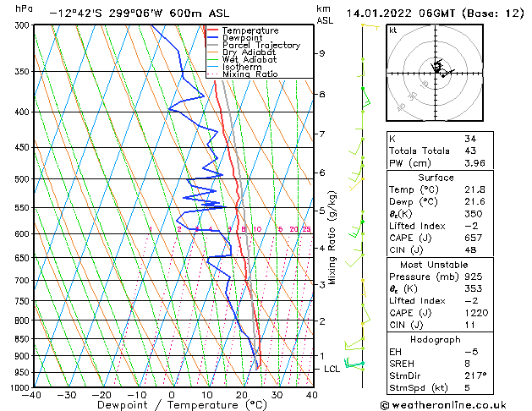Click the surface Temp value 21.8
This screenshot has width=532, height=411.
474,189
